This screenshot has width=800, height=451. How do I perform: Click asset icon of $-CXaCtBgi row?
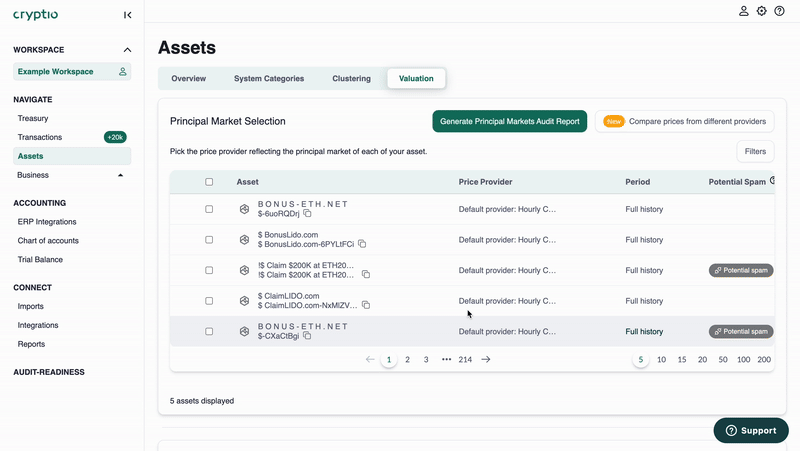(x=244, y=332)
